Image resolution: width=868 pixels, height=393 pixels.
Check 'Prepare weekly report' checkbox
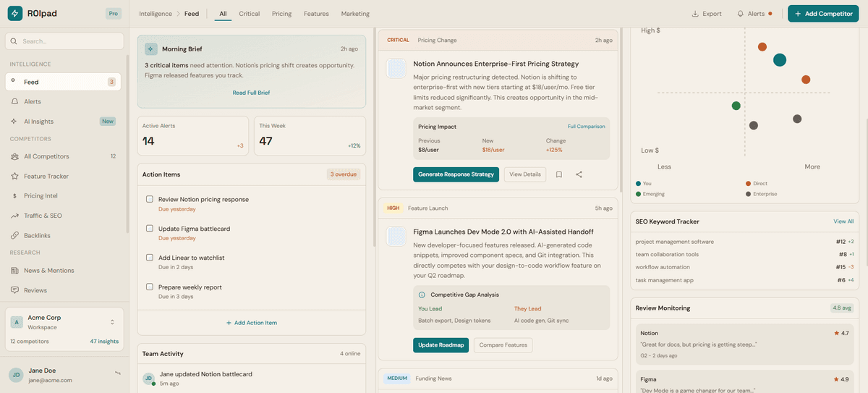click(150, 287)
